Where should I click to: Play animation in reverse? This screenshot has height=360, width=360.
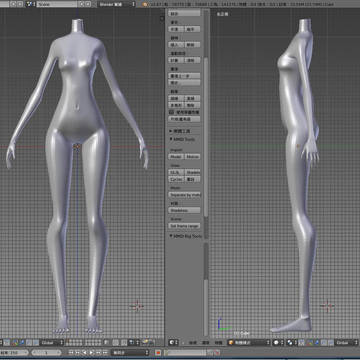coord(84,352)
